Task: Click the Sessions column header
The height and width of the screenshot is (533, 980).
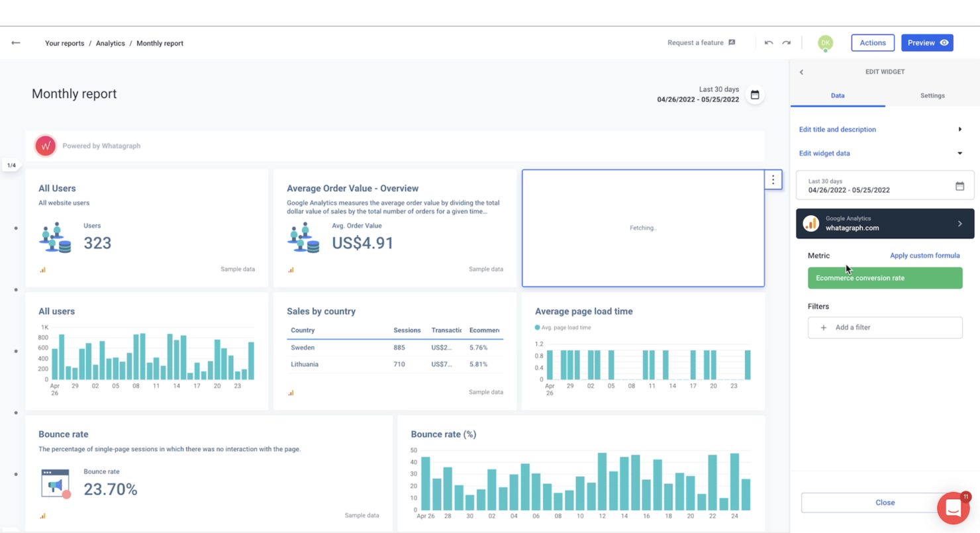Action: pyautogui.click(x=407, y=330)
